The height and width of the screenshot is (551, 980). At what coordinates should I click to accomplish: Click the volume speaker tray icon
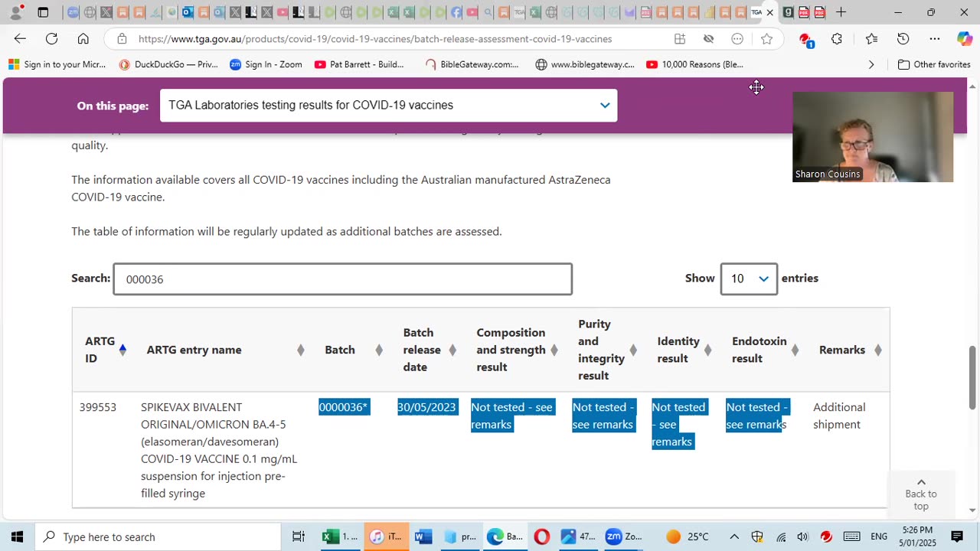802,536
